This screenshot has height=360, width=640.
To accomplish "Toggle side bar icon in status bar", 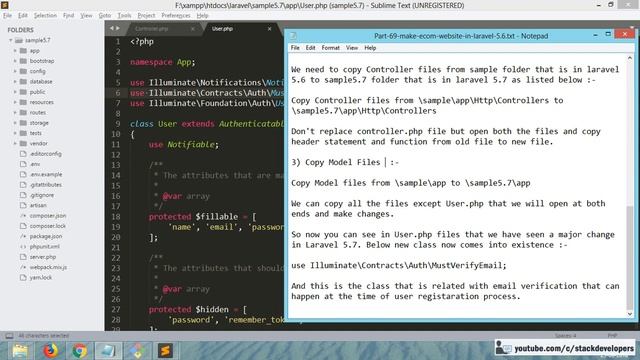I will click(9, 336).
